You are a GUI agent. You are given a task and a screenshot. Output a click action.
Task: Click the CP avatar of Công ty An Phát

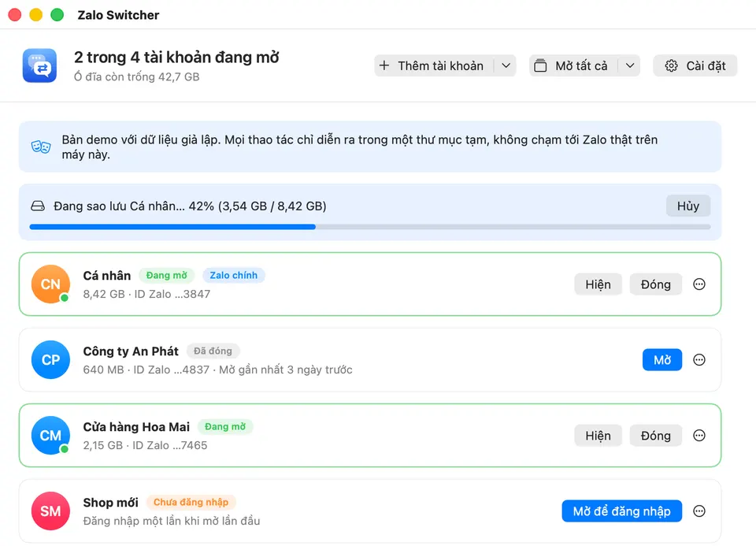click(50, 360)
